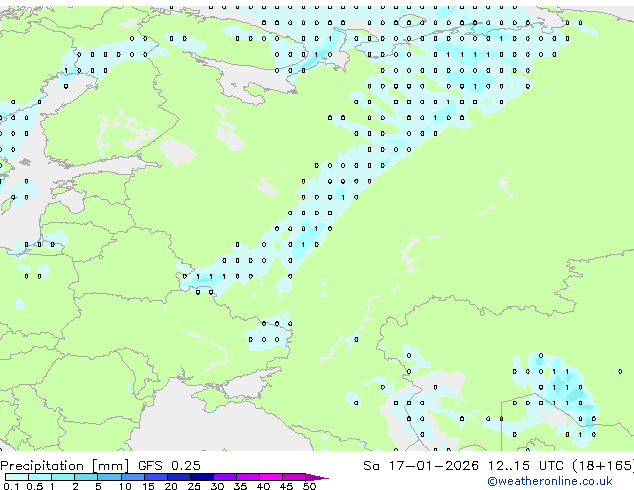
Task: Click the '12..15 UTC' time text
Action: click(526, 466)
